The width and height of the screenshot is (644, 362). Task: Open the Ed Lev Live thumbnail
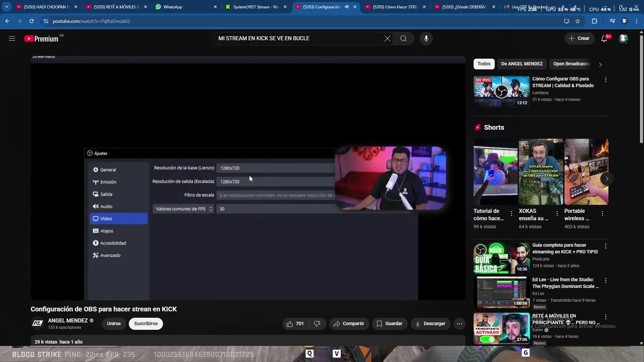tap(501, 292)
